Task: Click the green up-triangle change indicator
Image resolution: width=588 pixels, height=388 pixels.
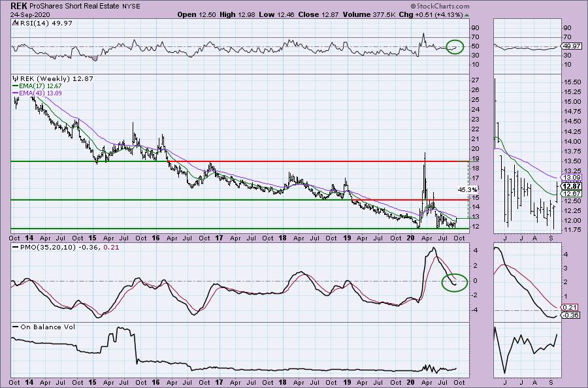Action: 466,15
